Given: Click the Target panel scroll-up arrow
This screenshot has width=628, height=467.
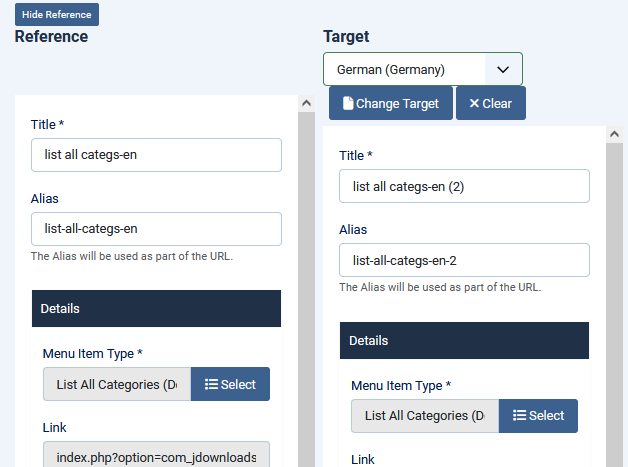Looking at the screenshot, I should [x=614, y=135].
